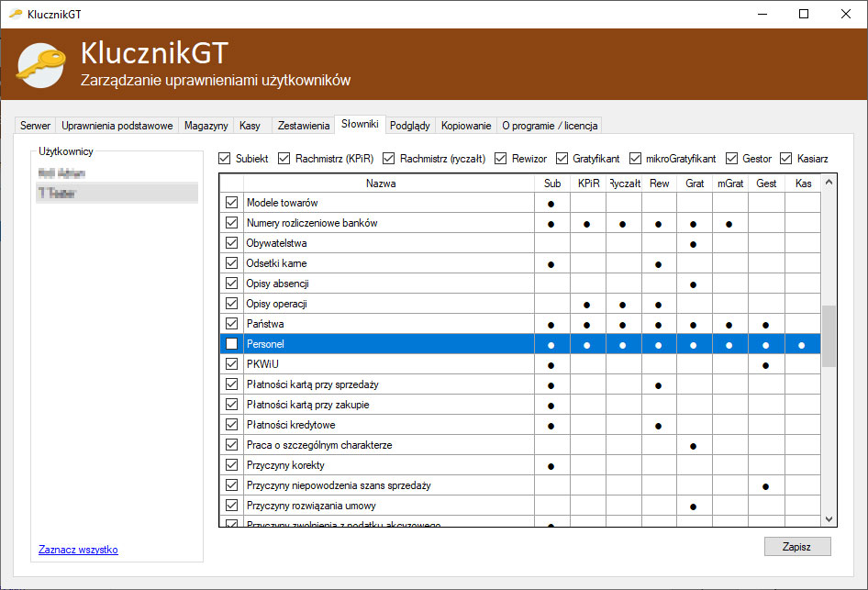Toggle checkbox for Praca o szczególnym charakterze
This screenshot has width=868, height=590.
coord(232,445)
